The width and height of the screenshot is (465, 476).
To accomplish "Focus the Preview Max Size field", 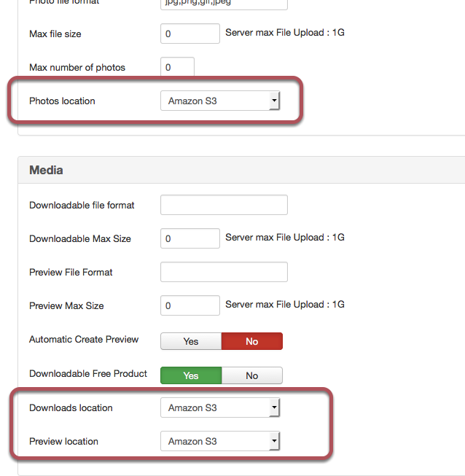I will pyautogui.click(x=190, y=305).
